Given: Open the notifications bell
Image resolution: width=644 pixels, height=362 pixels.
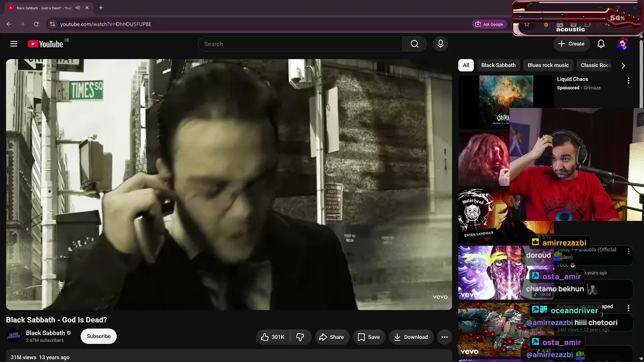Looking at the screenshot, I should tap(601, 44).
